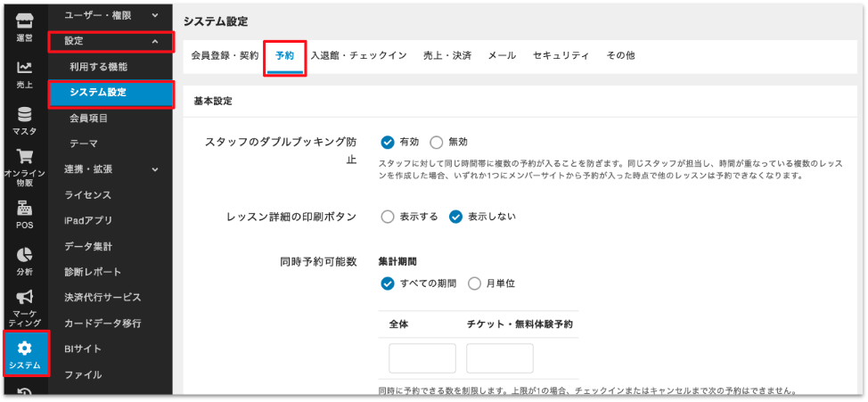Select the オンライン物販 shopping cart icon
The image size is (868, 402).
(25, 159)
